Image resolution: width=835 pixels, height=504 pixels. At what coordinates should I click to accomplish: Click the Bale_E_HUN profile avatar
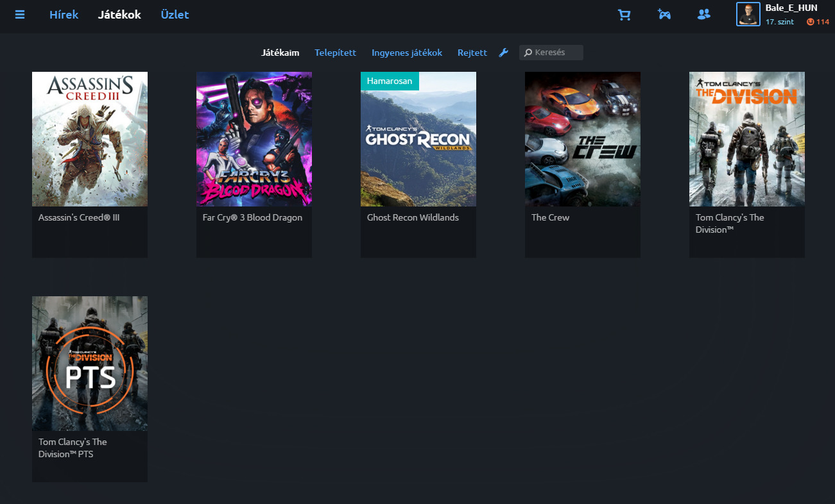pyautogui.click(x=748, y=14)
